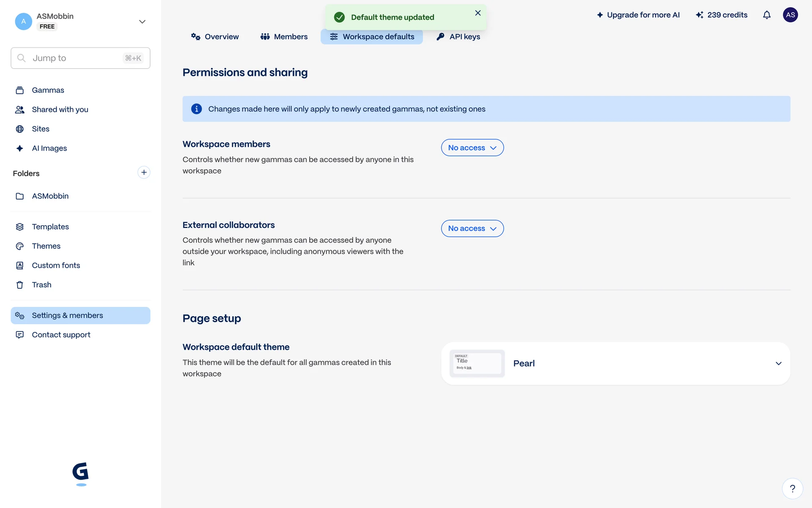The image size is (812, 508).
Task: Switch to the Members tab
Action: pos(284,37)
